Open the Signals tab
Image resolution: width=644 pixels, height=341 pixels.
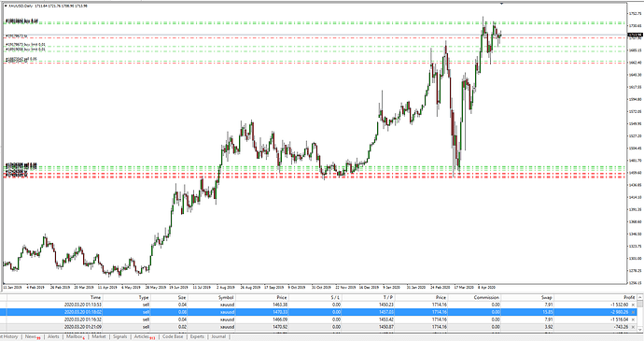click(x=119, y=337)
